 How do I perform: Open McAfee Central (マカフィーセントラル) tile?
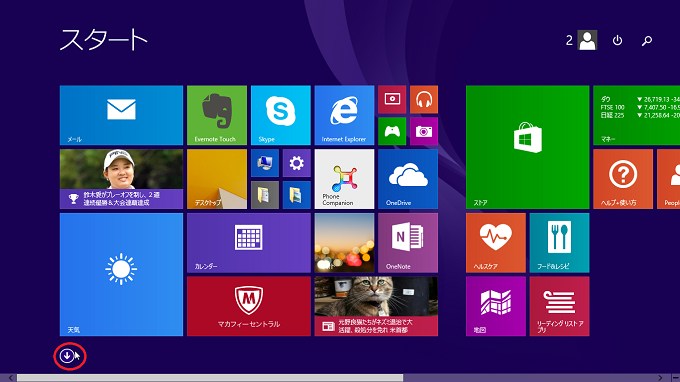point(249,307)
